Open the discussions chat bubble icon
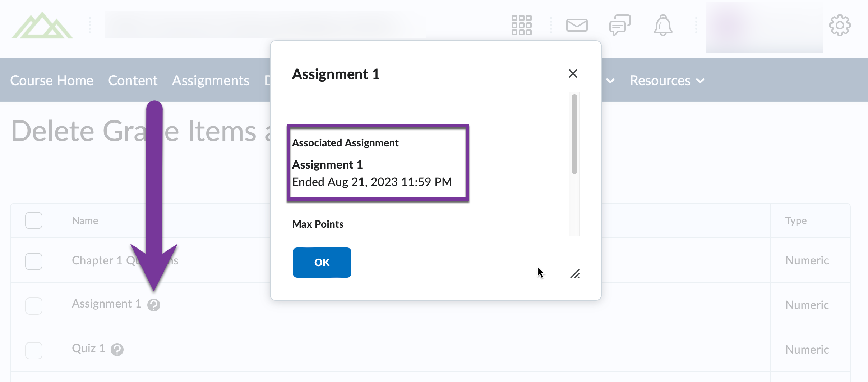 pyautogui.click(x=620, y=25)
